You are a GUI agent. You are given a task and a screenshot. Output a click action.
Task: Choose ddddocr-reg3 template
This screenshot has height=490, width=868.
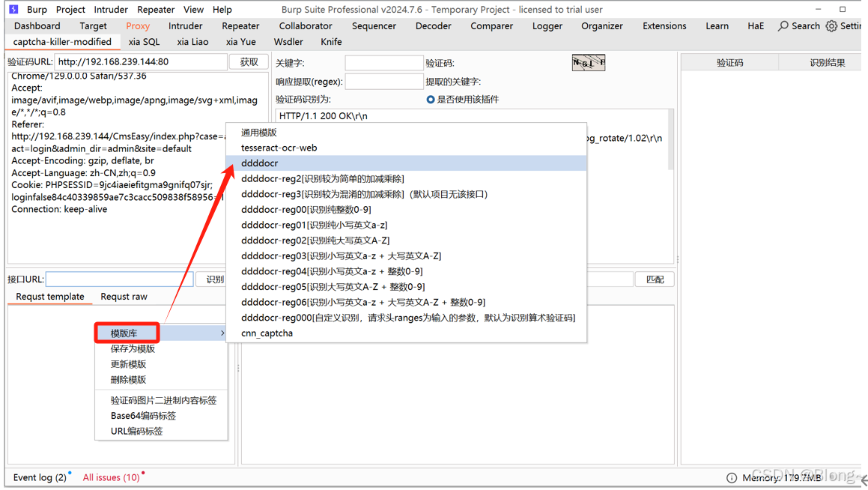click(407, 194)
